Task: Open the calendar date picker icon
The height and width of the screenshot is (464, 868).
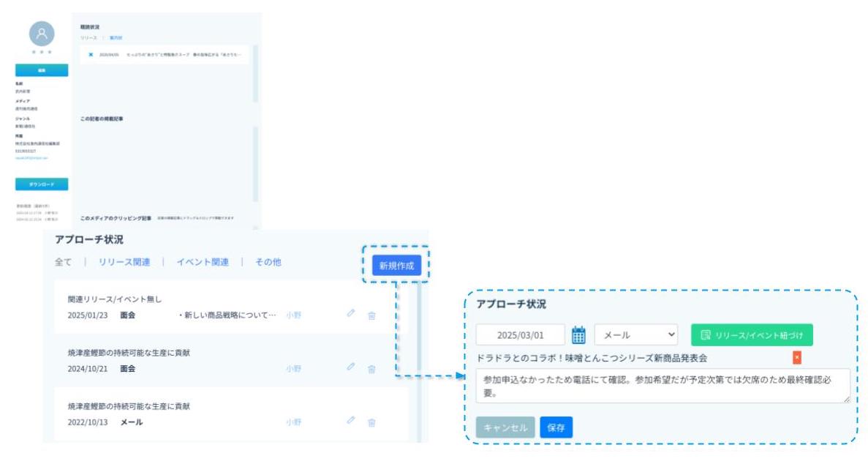Action: 578,335
